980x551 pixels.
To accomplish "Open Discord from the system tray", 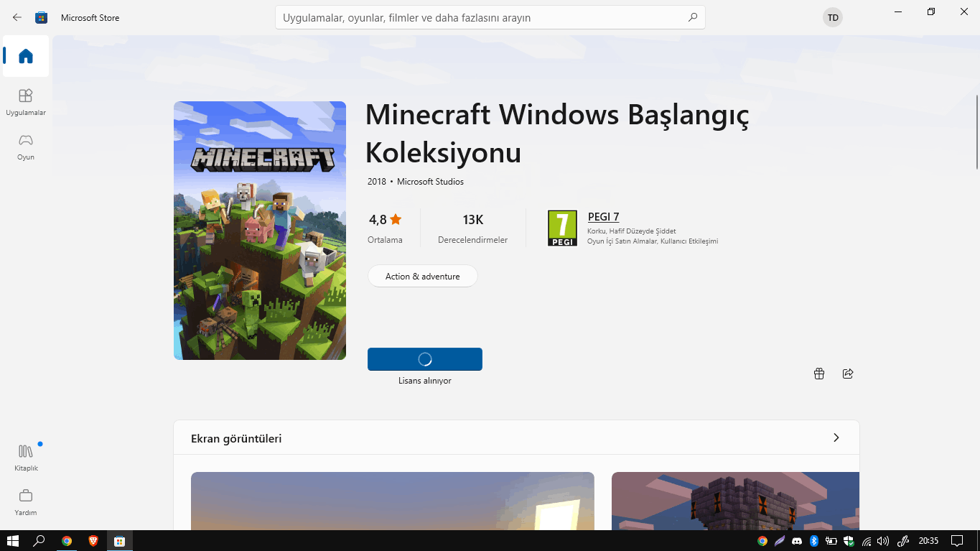I will (797, 540).
